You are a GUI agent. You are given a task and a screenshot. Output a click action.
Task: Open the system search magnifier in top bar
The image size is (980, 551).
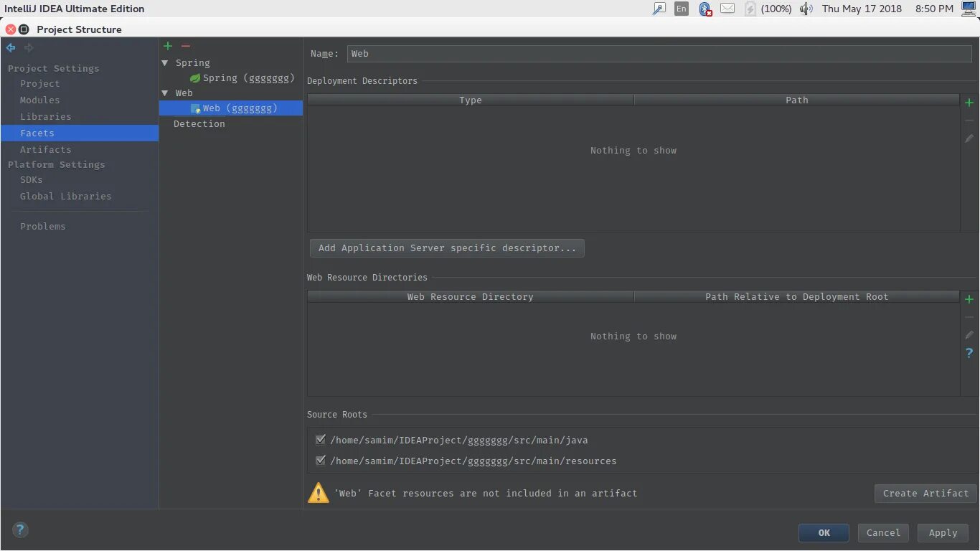[659, 9]
